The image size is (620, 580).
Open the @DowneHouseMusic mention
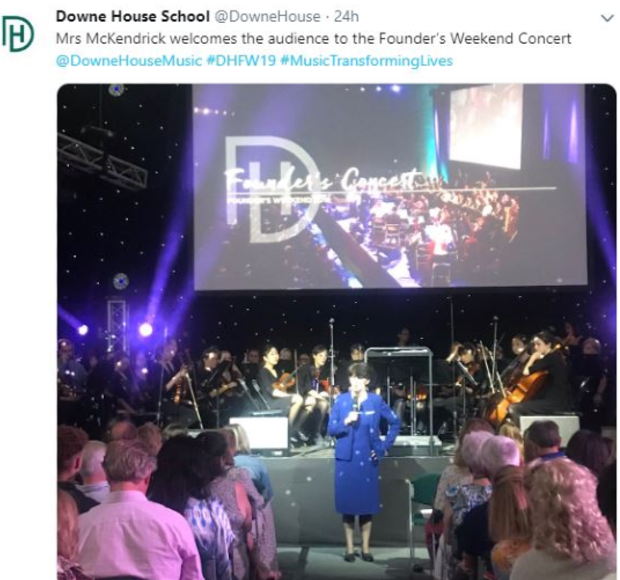point(129,61)
